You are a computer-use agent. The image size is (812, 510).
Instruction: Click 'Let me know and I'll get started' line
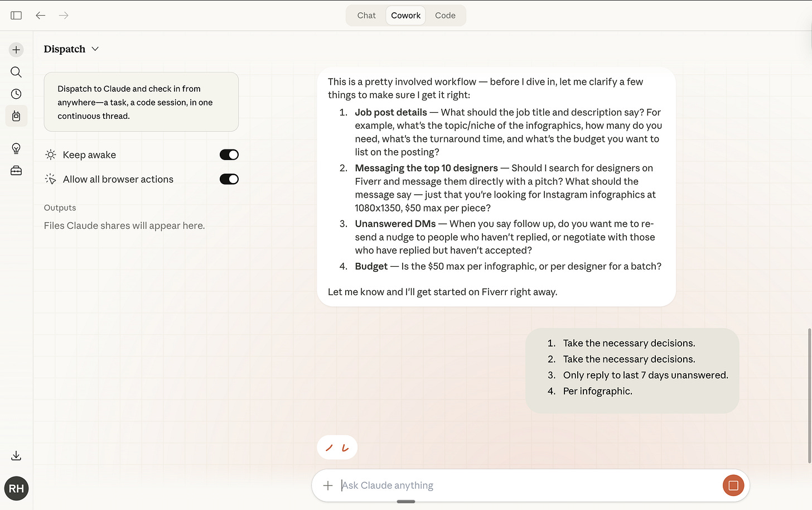[443, 292]
